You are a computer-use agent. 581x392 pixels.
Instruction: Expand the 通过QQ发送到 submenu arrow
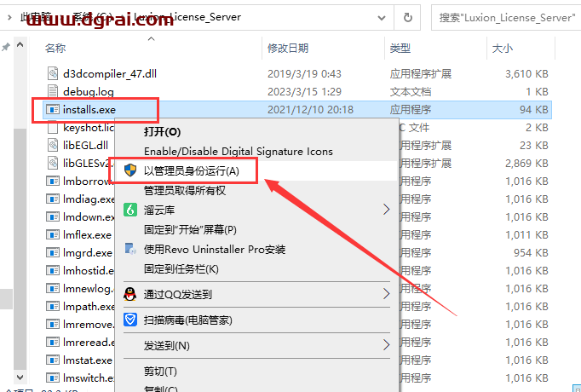386,294
